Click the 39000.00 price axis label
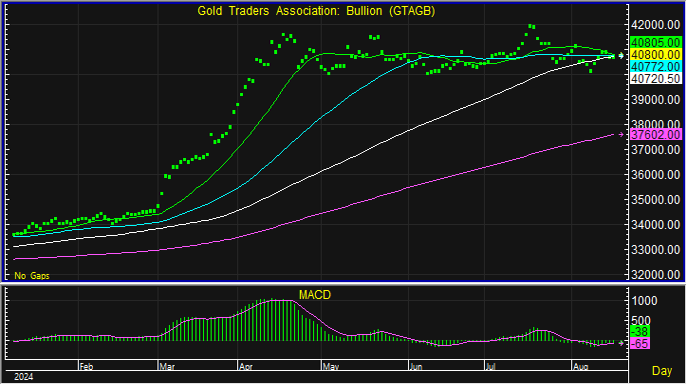Viewport: 687px width, 385px height. point(655,100)
